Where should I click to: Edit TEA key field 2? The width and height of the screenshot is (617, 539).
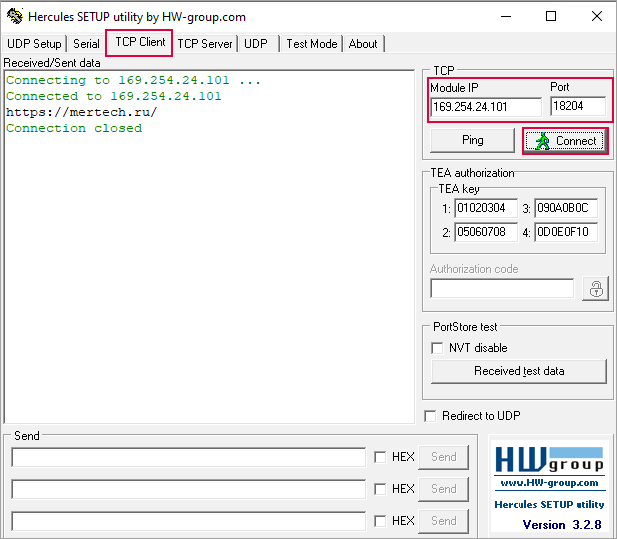(486, 232)
